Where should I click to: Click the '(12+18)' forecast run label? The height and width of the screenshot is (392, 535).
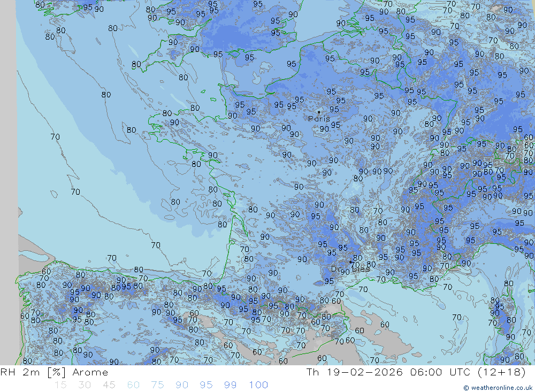point(502,372)
